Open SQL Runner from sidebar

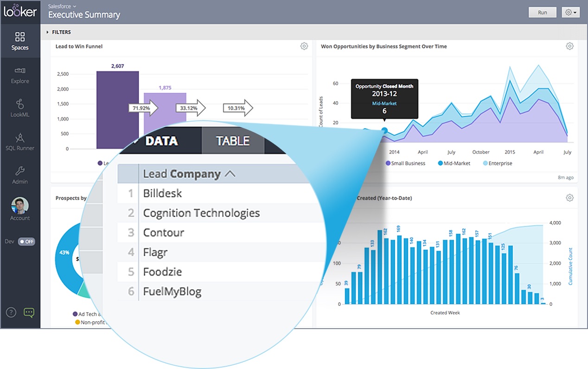[x=20, y=142]
